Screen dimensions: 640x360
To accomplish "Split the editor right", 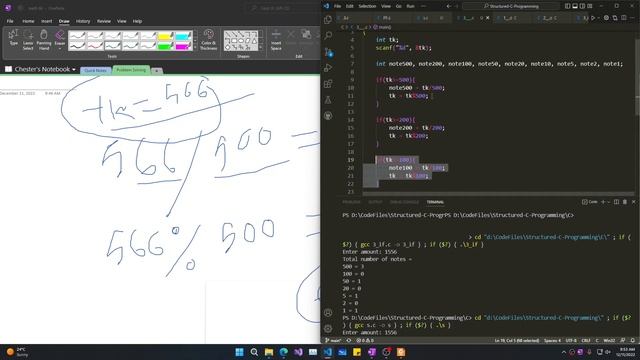I will point(624,18).
